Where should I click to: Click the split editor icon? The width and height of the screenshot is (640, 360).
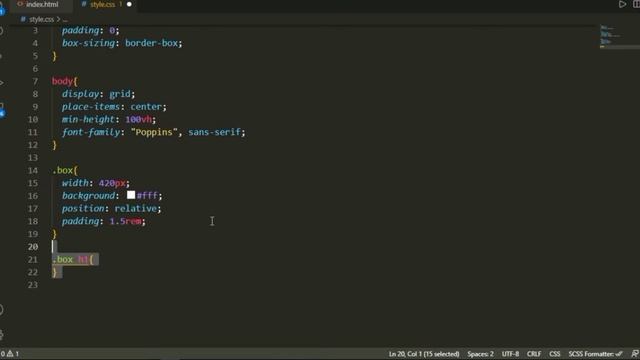point(636,4)
